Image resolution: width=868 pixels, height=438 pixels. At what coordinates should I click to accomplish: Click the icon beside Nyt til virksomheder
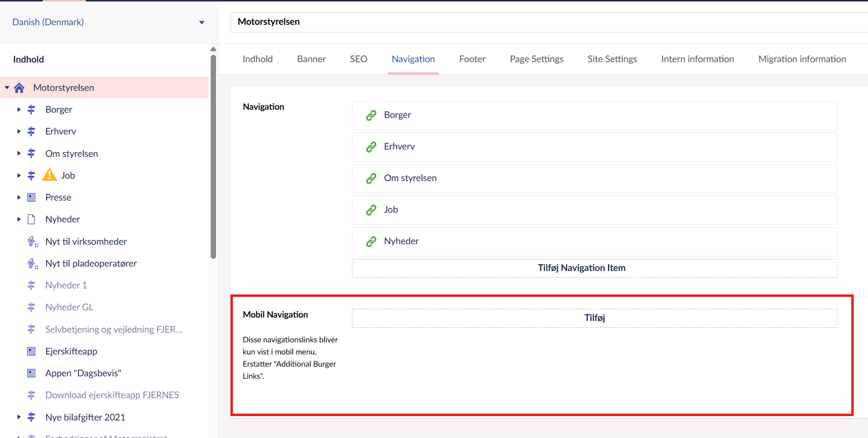(x=33, y=242)
